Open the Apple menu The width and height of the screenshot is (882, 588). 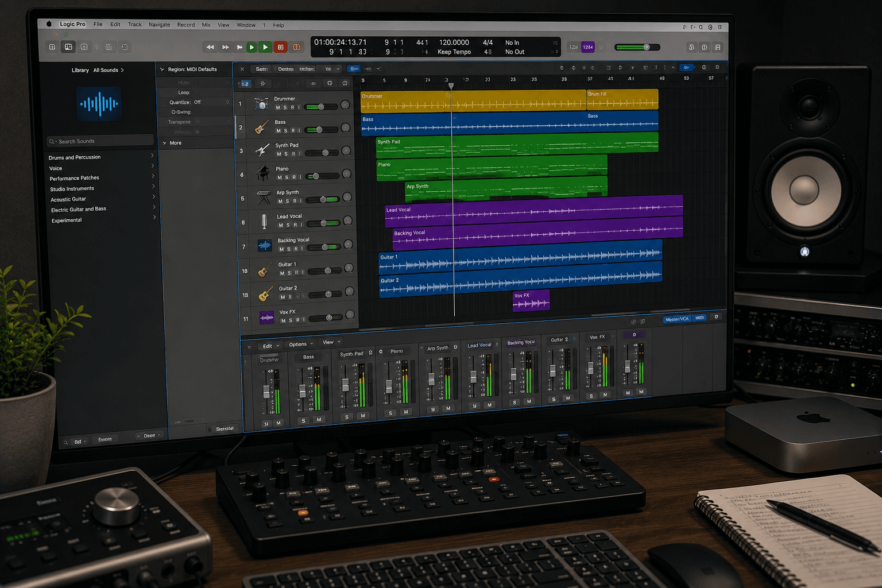click(49, 24)
